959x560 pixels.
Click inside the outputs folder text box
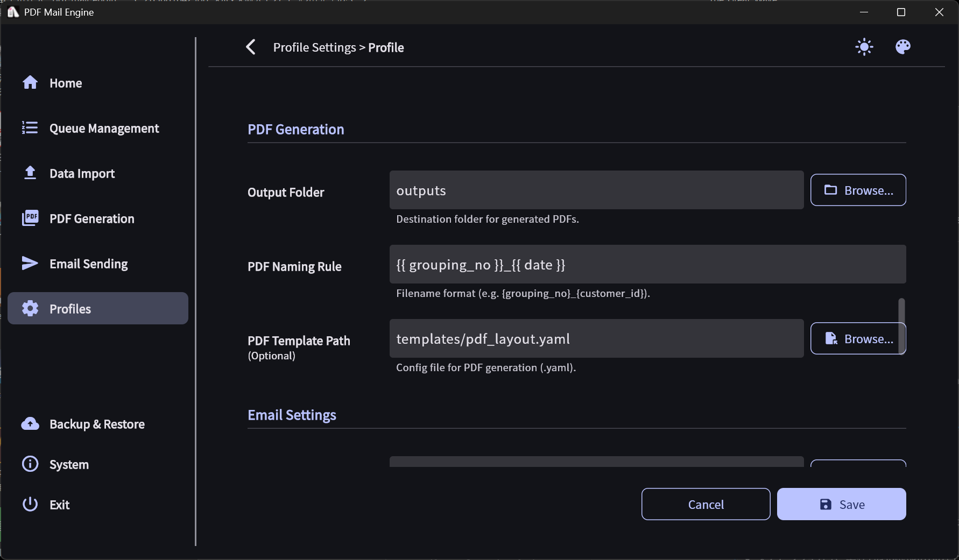coord(596,190)
